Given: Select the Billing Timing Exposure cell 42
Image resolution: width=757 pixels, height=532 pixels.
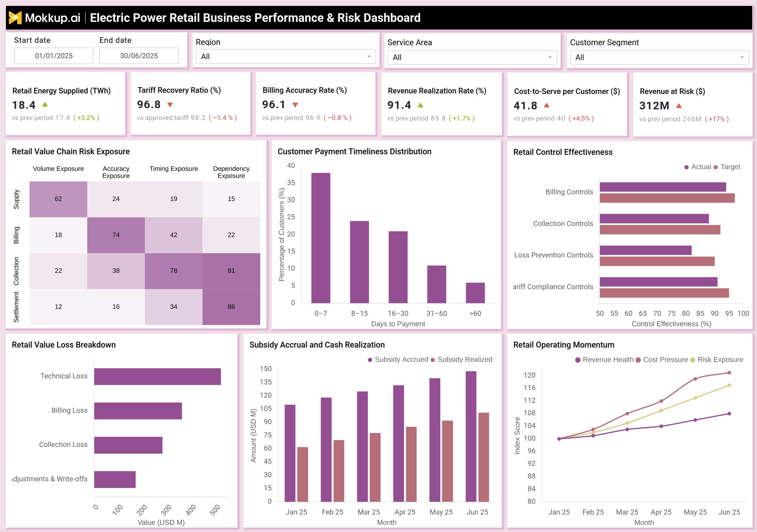Looking at the screenshot, I should click(x=174, y=235).
